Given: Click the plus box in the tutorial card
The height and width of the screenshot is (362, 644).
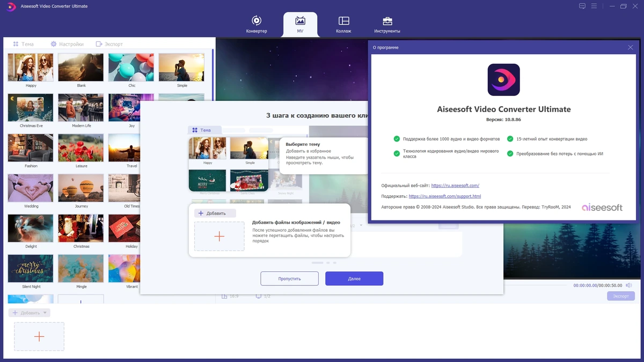Looking at the screenshot, I should point(219,237).
